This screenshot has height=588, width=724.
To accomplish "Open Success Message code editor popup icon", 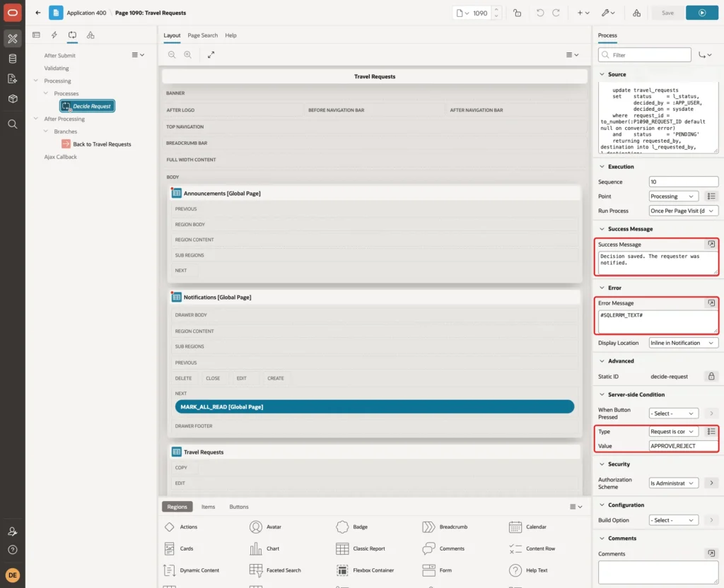I will click(711, 244).
